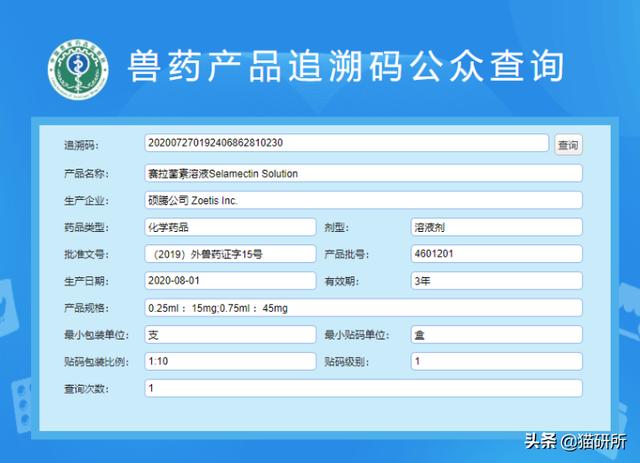Select the 药品类型 field showing 化学药品
The image size is (640, 463).
(x=230, y=227)
